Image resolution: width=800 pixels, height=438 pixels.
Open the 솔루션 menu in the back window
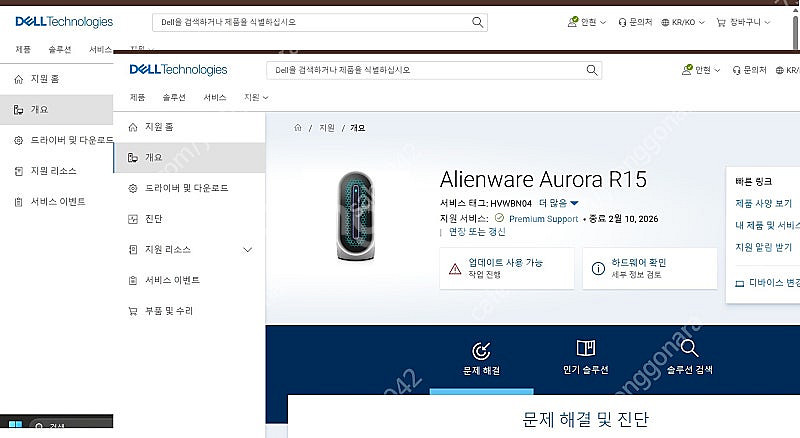click(60, 49)
